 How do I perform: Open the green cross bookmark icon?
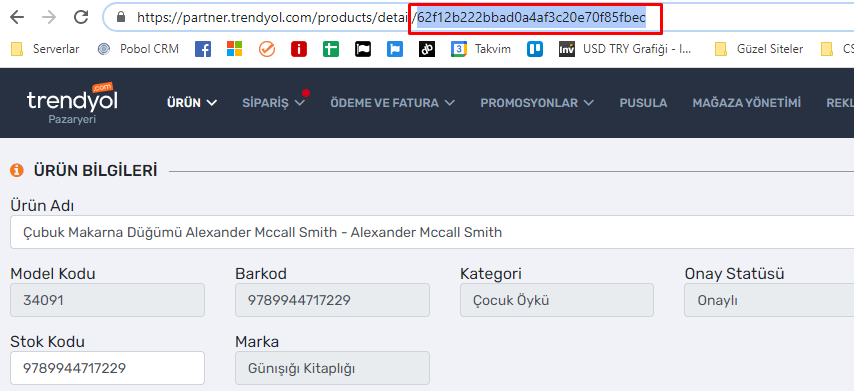pyautogui.click(x=331, y=49)
